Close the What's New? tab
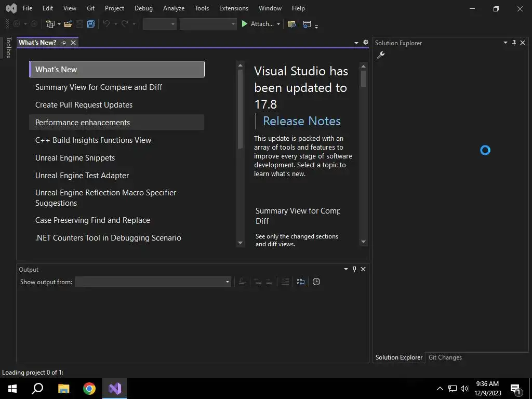 pyautogui.click(x=73, y=43)
